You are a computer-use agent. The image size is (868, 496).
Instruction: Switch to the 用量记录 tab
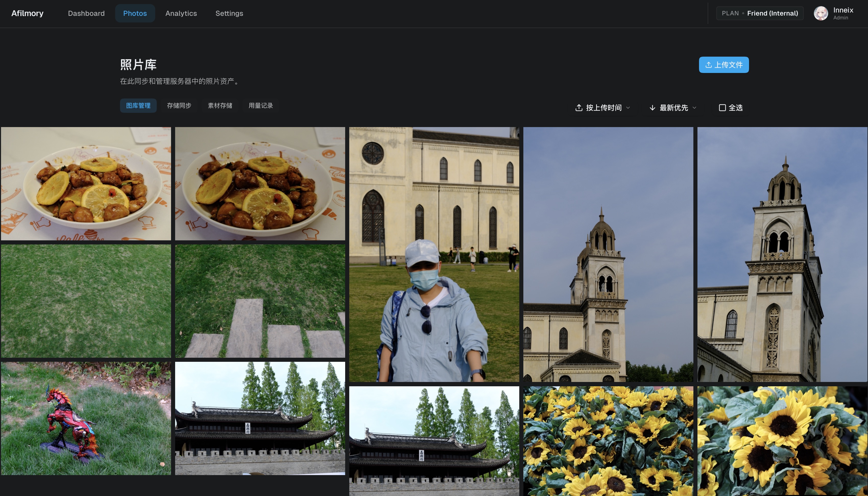pos(261,106)
